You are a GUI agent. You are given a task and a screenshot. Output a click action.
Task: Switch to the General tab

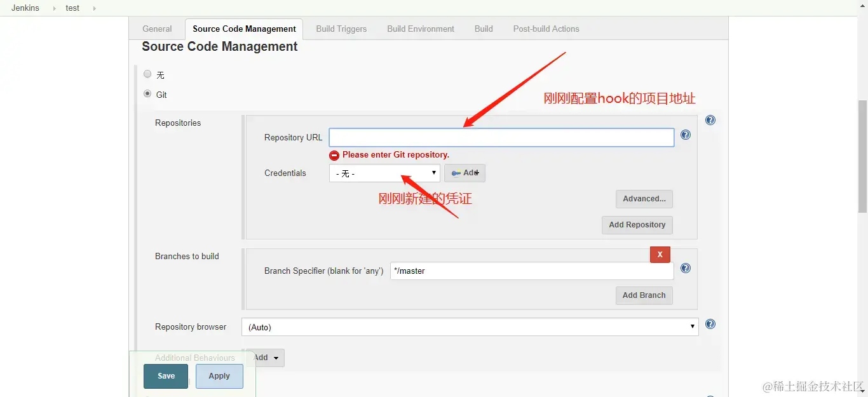coord(157,29)
